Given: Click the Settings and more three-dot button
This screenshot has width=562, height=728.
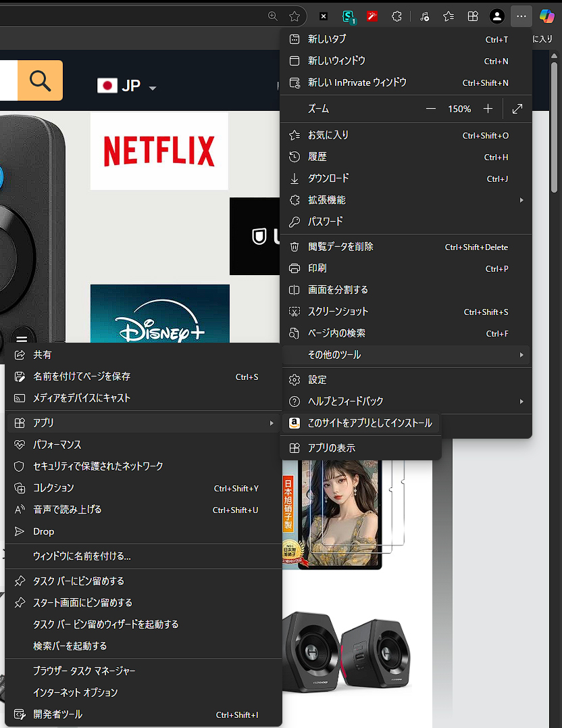Looking at the screenshot, I should [521, 16].
